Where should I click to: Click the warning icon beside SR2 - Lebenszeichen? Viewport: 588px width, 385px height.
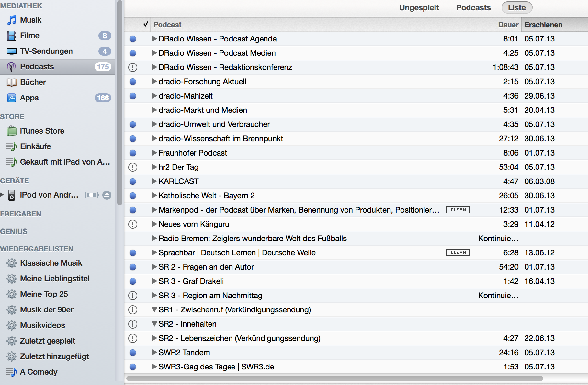click(x=133, y=338)
